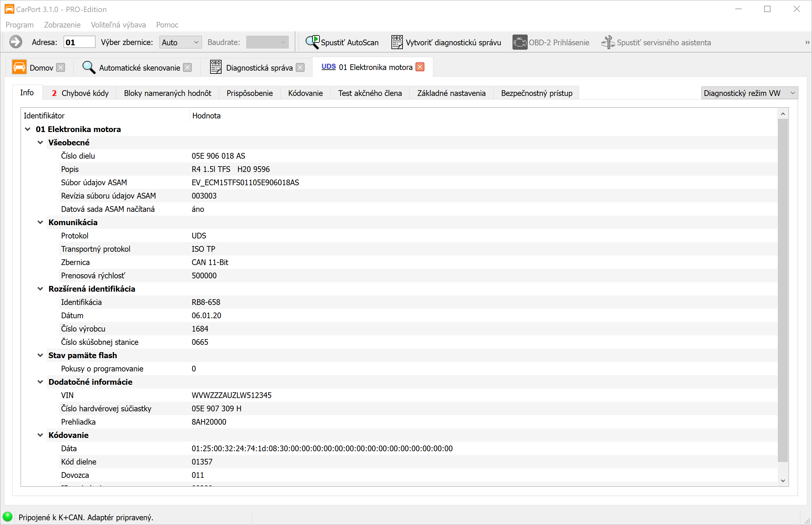Image resolution: width=812 pixels, height=525 pixels.
Task: Open OBD-2 login engine icon
Action: pyautogui.click(x=519, y=42)
